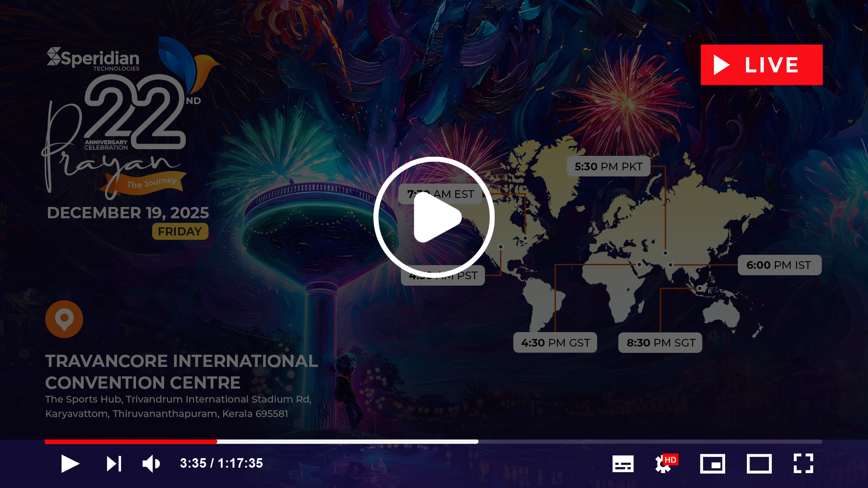The width and height of the screenshot is (868, 488).
Task: Toggle subtitles/closed captions
Action: point(623,464)
